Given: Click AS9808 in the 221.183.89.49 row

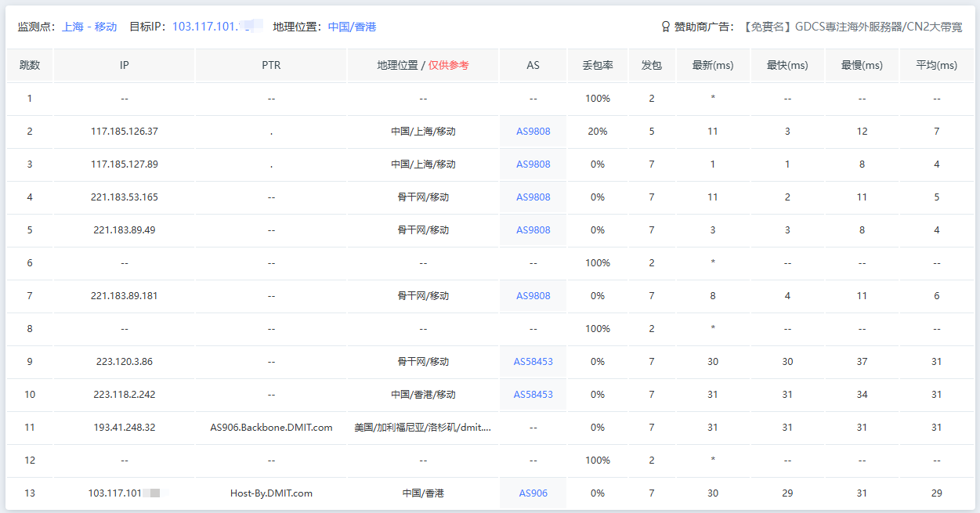Looking at the screenshot, I should tap(533, 230).
